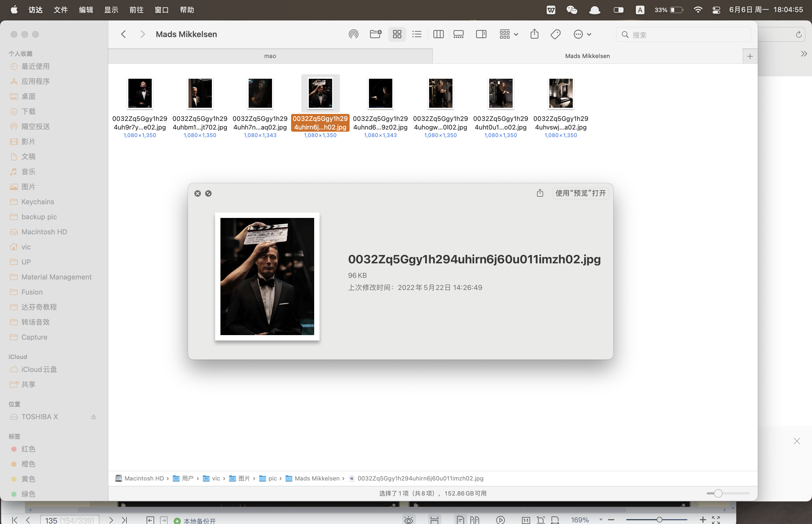
Task: Click the tag icon in toolbar
Action: pyautogui.click(x=555, y=34)
